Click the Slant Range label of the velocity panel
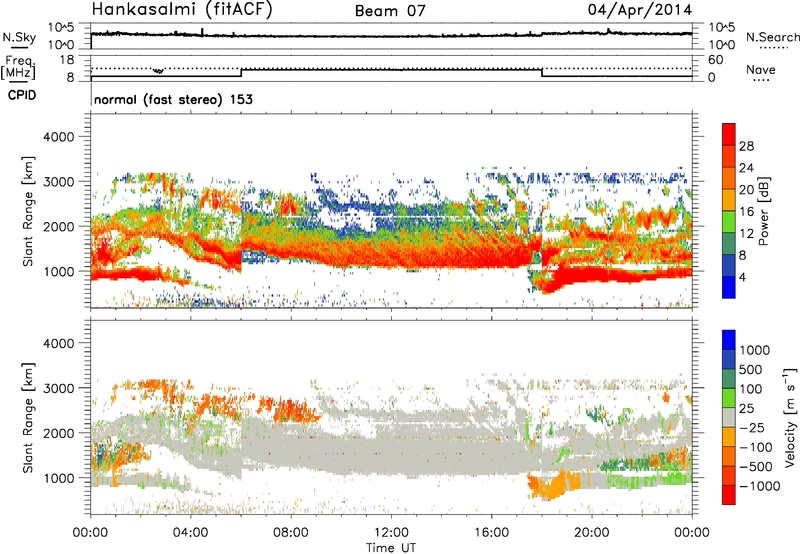Screen dimensions: 800x554 [28, 417]
